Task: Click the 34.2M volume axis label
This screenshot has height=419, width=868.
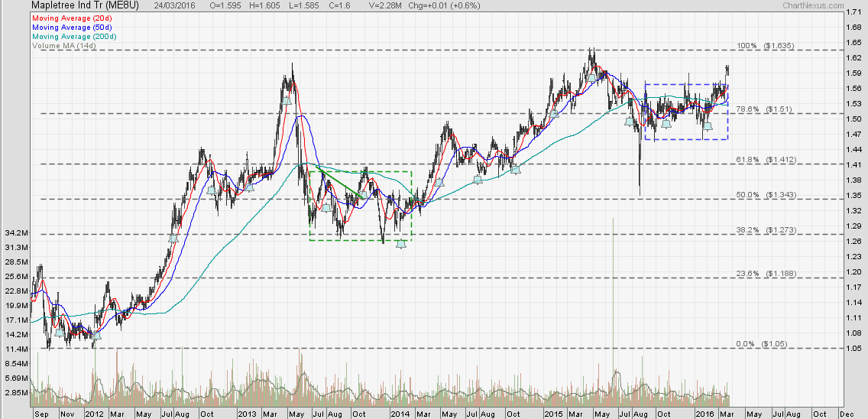Action: pos(15,232)
